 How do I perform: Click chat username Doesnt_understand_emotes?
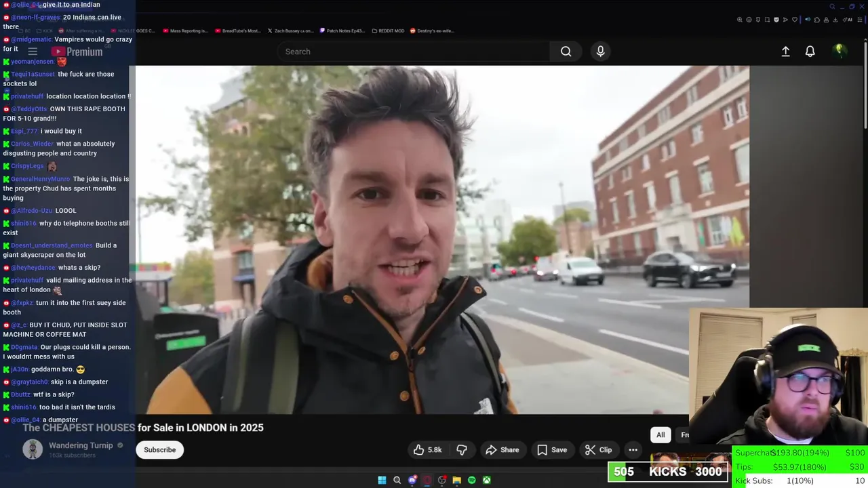tap(52, 245)
